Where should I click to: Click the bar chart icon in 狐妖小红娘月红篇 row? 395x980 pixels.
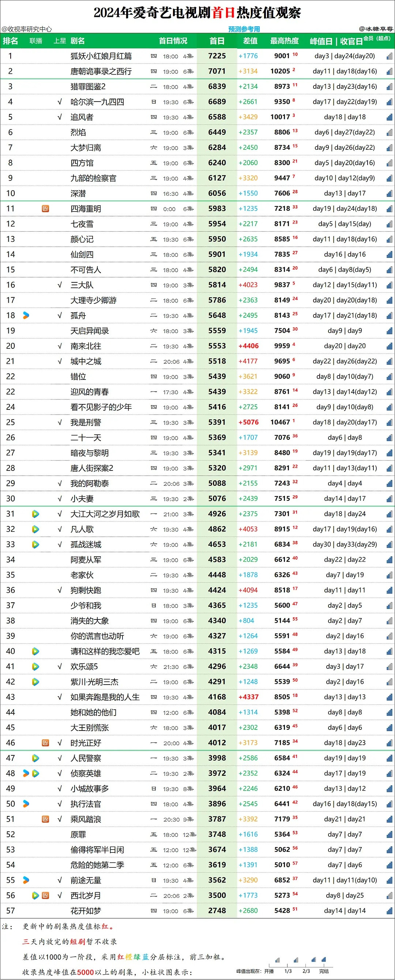tap(389, 56)
